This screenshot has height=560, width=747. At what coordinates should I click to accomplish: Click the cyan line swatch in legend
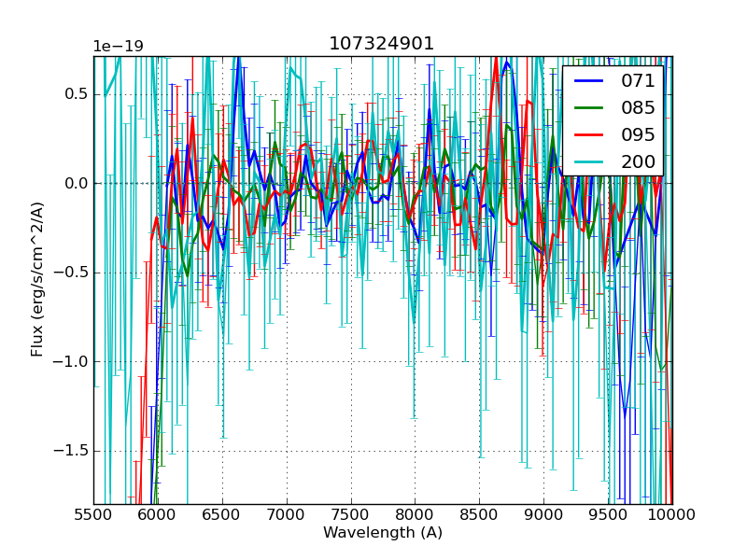click(x=590, y=162)
